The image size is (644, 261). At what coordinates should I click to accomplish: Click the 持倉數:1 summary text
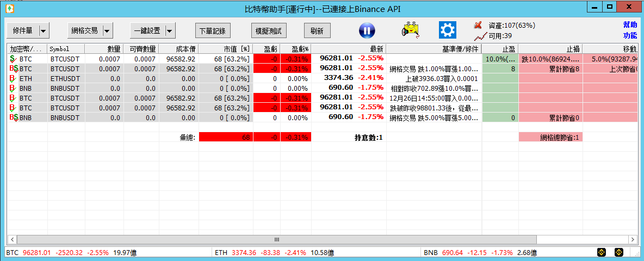pos(368,138)
